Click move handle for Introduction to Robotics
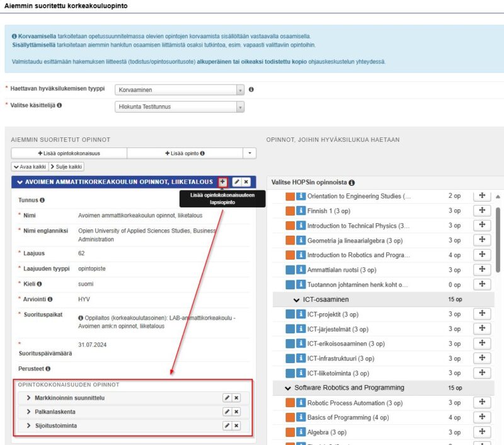This screenshot has height=445, width=504. click(x=482, y=255)
